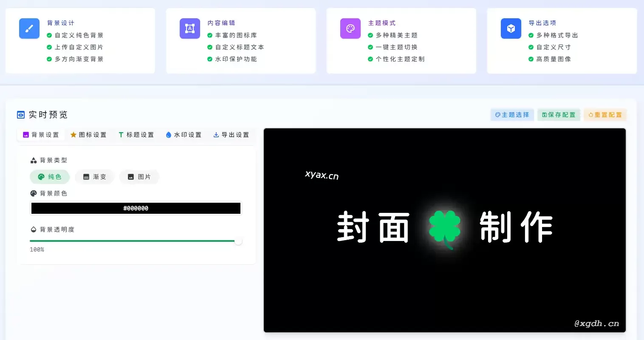
Task: Switch to the 图标设置 tab
Action: pos(88,135)
